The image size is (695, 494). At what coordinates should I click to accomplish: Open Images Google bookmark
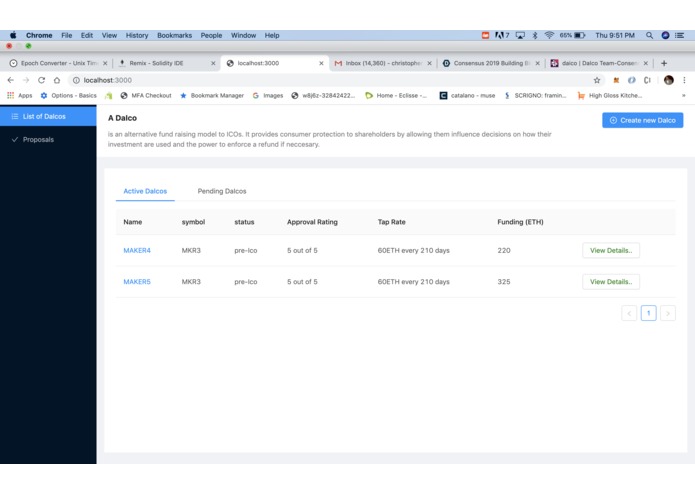point(268,95)
